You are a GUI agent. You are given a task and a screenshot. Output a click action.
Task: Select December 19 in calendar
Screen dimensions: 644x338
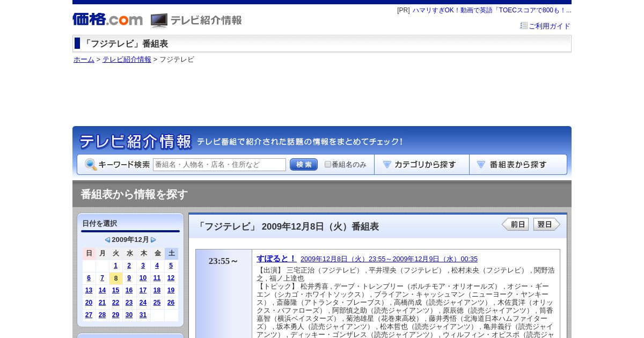click(x=171, y=290)
